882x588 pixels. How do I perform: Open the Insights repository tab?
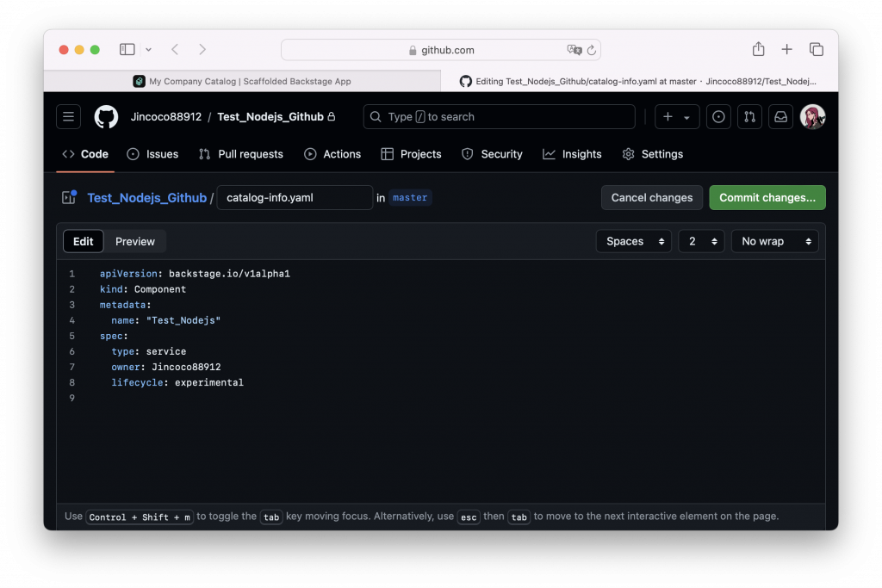[572, 154]
